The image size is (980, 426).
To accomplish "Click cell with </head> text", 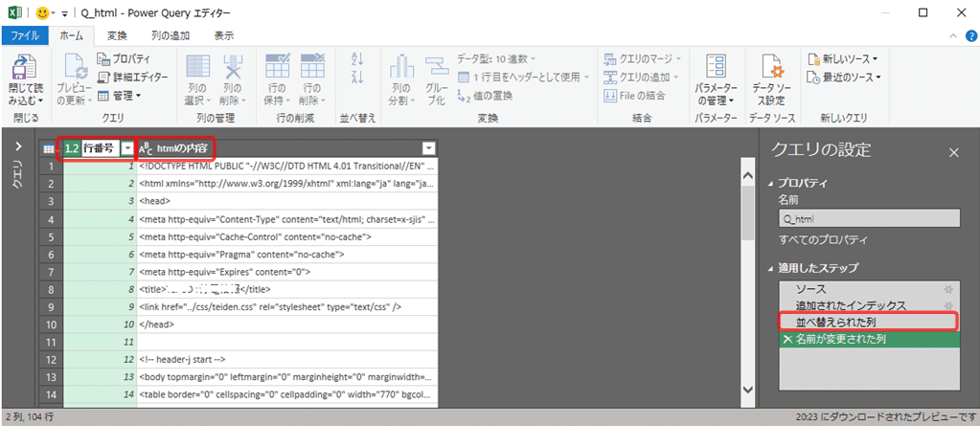I will click(286, 325).
